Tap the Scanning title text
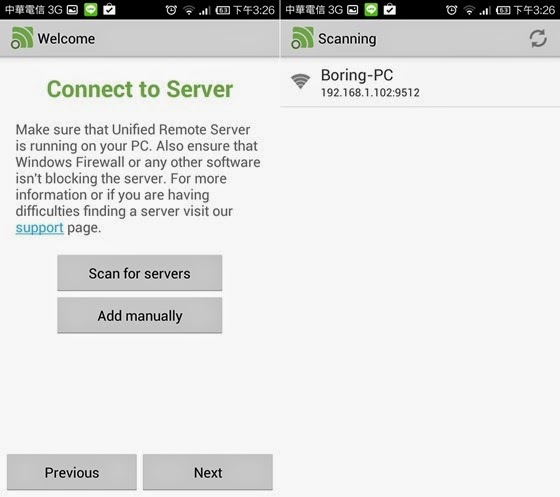Viewport: 560px width, 497px height. tap(347, 39)
